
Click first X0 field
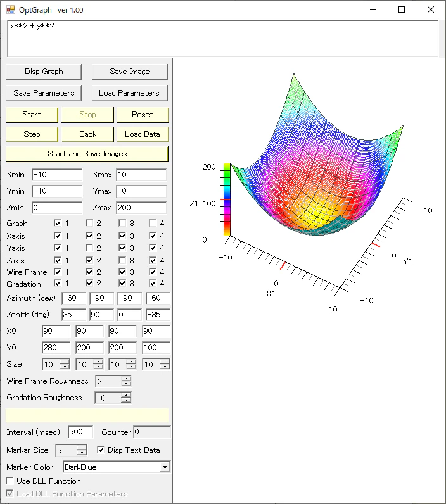click(56, 331)
